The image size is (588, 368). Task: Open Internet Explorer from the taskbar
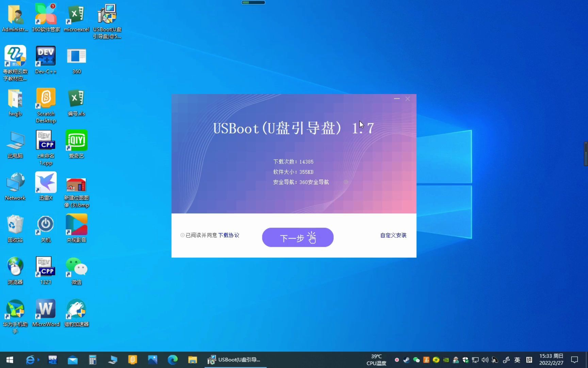coord(30,360)
